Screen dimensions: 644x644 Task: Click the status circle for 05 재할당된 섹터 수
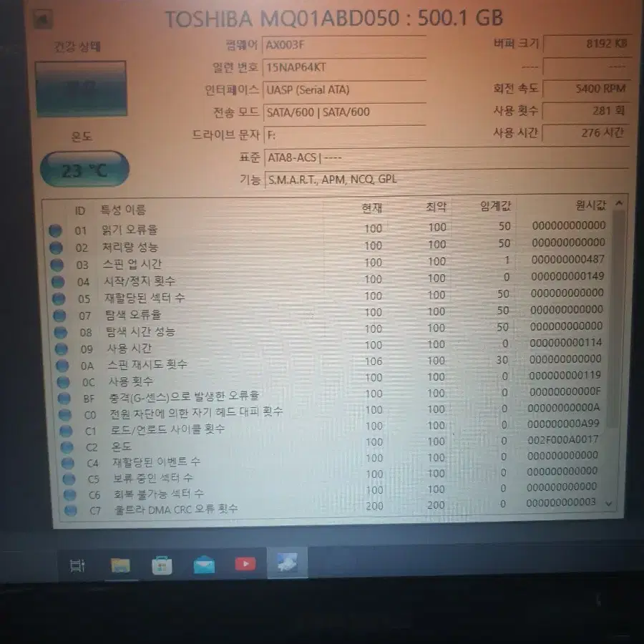(x=59, y=298)
